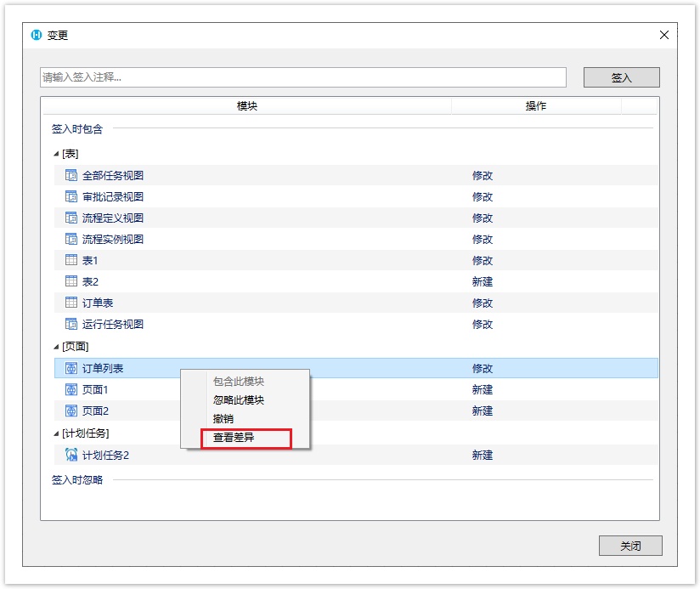Click the page icon beside 页面2
700x589 pixels.
pyautogui.click(x=71, y=411)
